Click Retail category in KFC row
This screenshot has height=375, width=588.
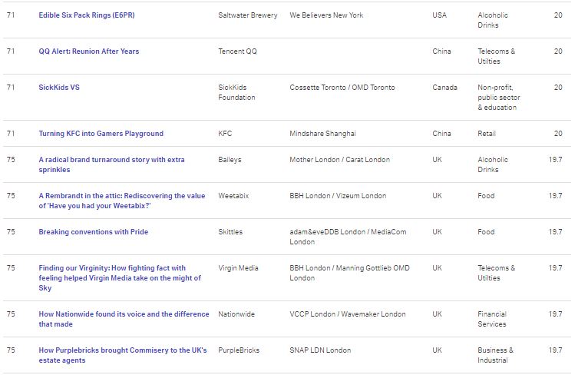487,133
